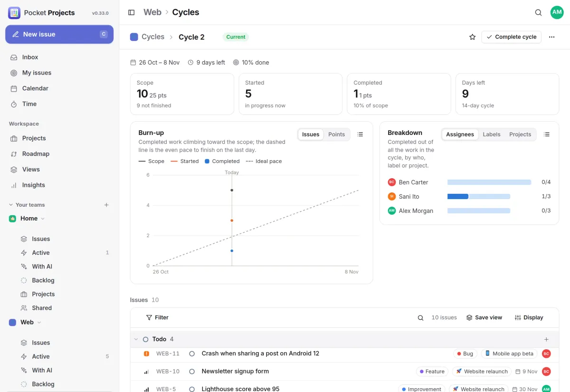Viewport: 570px width, 392px height.
Task: Click Ben Carter's progress bar
Action: tap(489, 182)
